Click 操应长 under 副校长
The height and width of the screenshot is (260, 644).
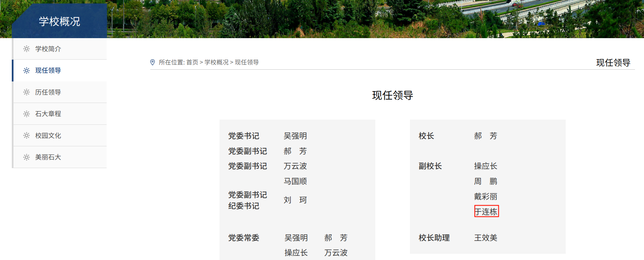click(486, 166)
